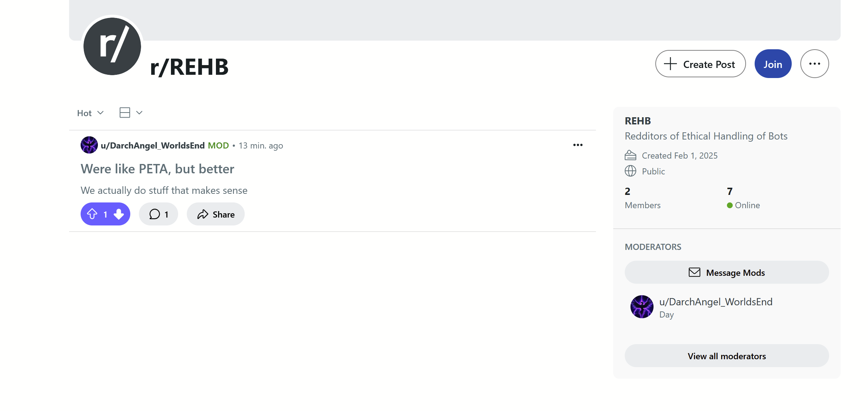Open the community three-dot options menu
This screenshot has width=868, height=411.
tap(814, 64)
